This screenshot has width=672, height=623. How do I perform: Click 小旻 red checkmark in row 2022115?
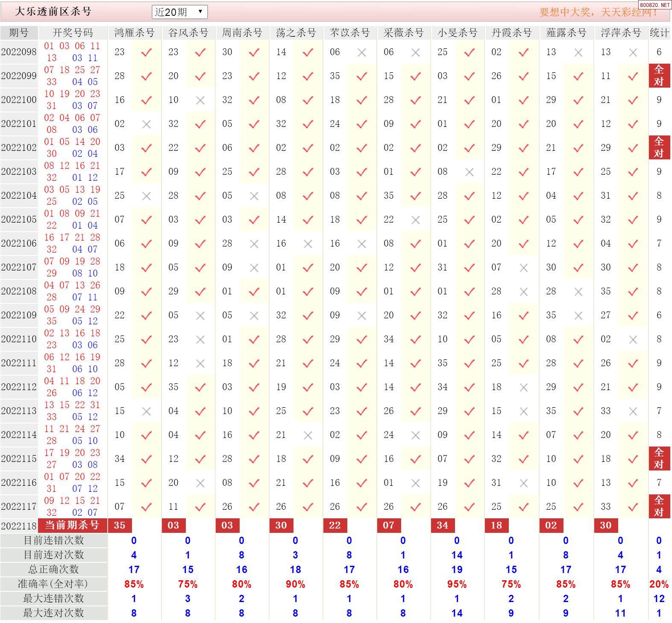(x=470, y=459)
